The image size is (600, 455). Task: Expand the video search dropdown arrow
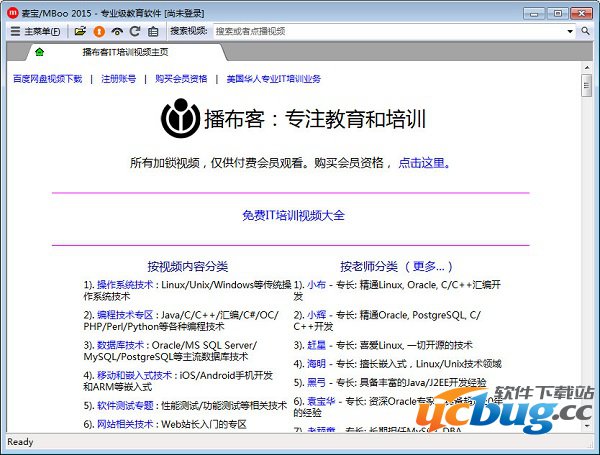pos(570,31)
